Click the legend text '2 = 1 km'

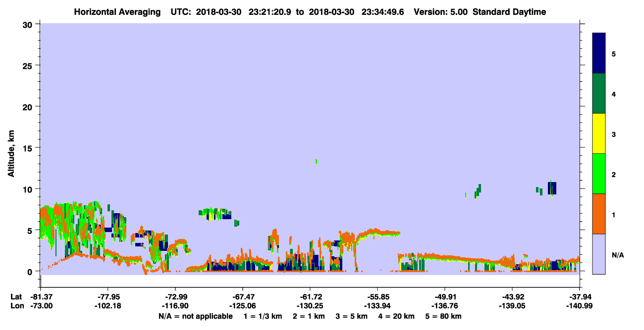pyautogui.click(x=309, y=316)
